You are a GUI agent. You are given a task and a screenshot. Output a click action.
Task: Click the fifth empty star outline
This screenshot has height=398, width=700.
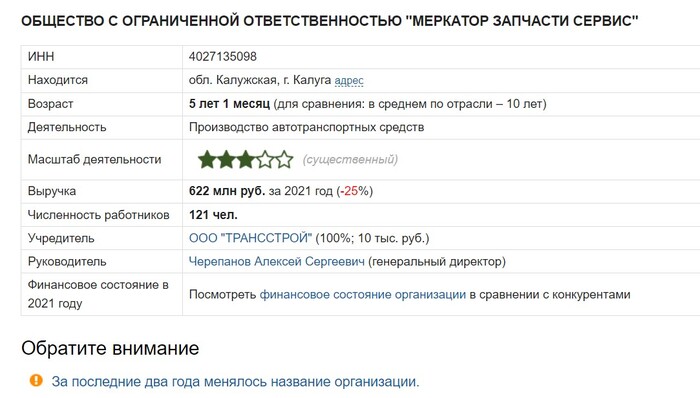tap(284, 160)
